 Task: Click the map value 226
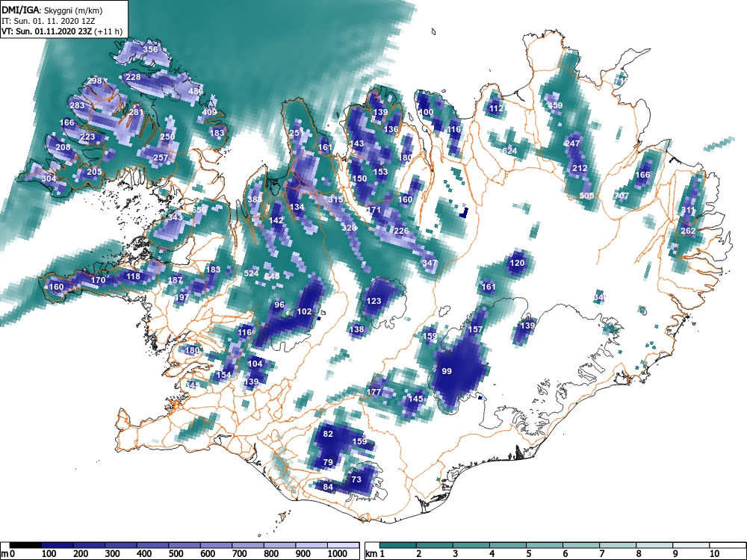(402, 231)
